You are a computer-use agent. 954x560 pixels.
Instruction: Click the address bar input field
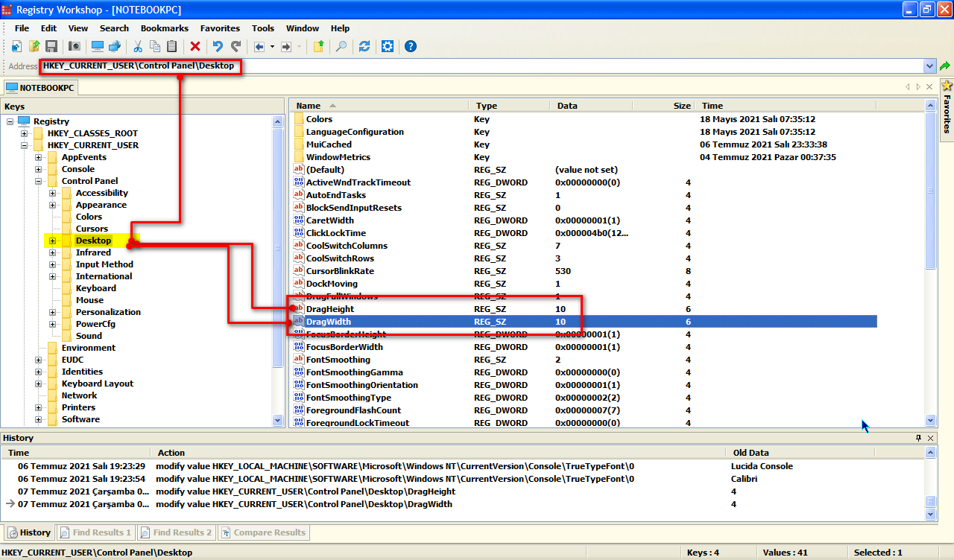click(x=481, y=66)
